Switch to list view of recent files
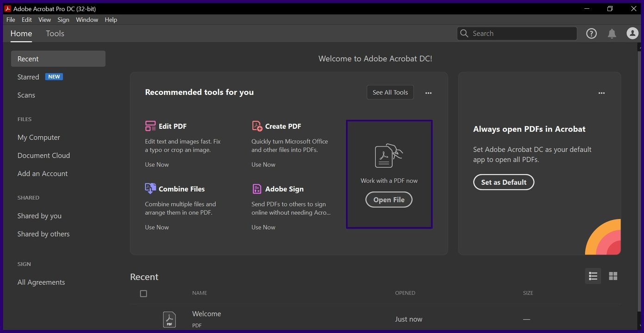Image resolution: width=644 pixels, height=333 pixels. pos(593,276)
